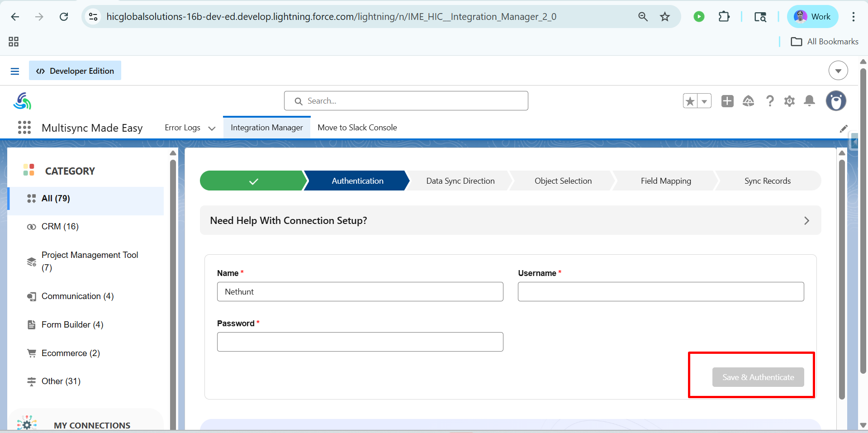The width and height of the screenshot is (868, 433).
Task: Expand the header dropdown circle arrow
Action: click(838, 71)
